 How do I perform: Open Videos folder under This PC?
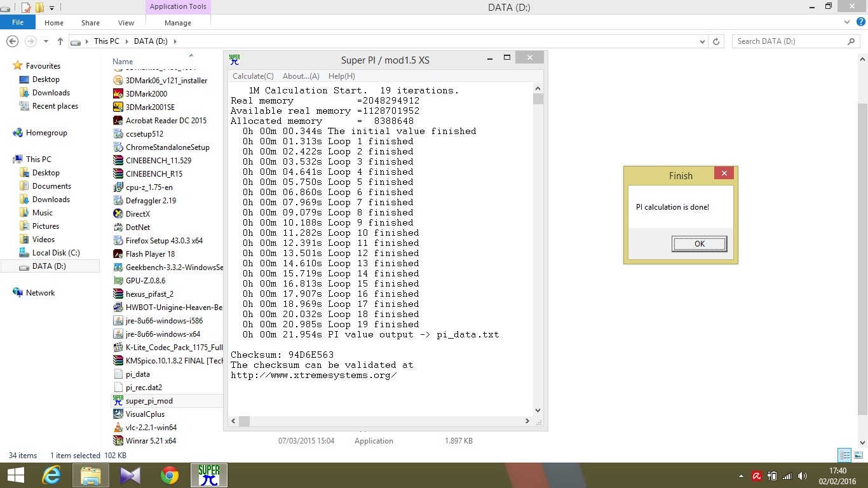(x=43, y=240)
